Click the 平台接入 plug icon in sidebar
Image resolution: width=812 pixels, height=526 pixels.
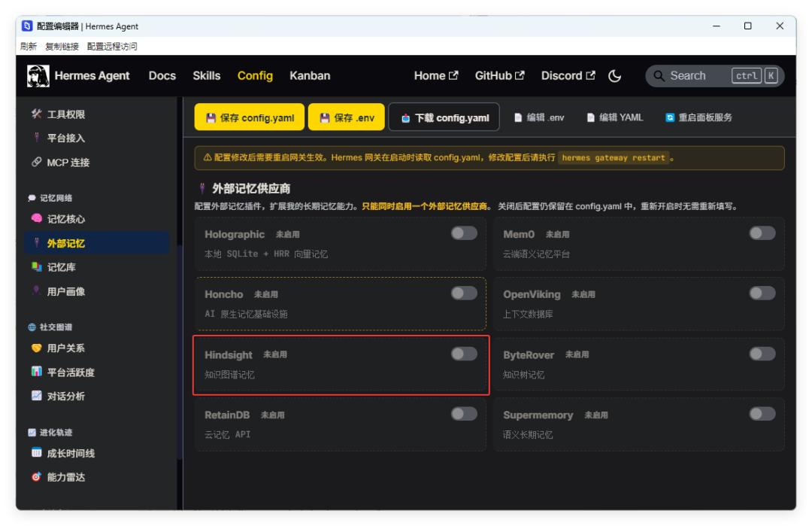coord(36,138)
